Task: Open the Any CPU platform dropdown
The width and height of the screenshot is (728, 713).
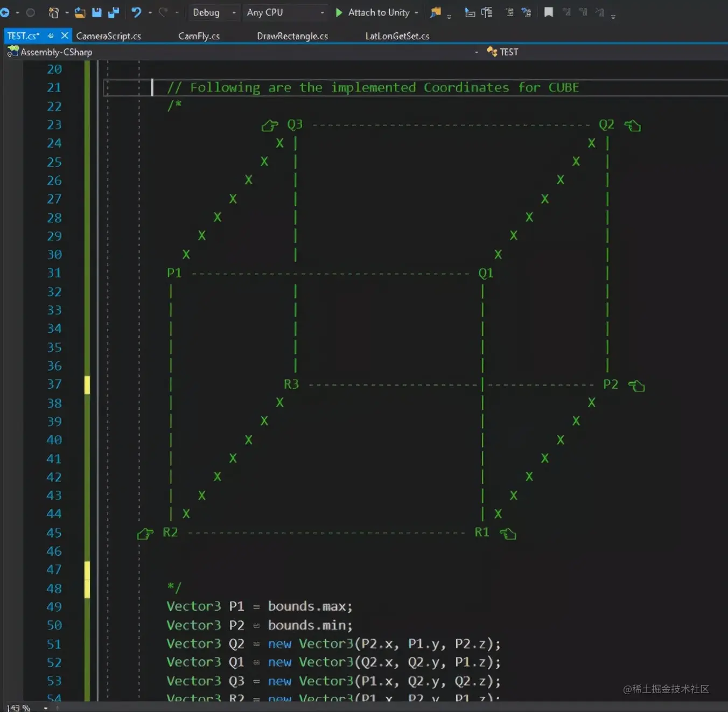Action: coord(285,12)
